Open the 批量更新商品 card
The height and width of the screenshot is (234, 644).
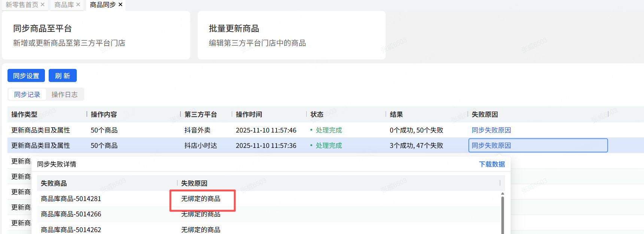tap(291, 35)
